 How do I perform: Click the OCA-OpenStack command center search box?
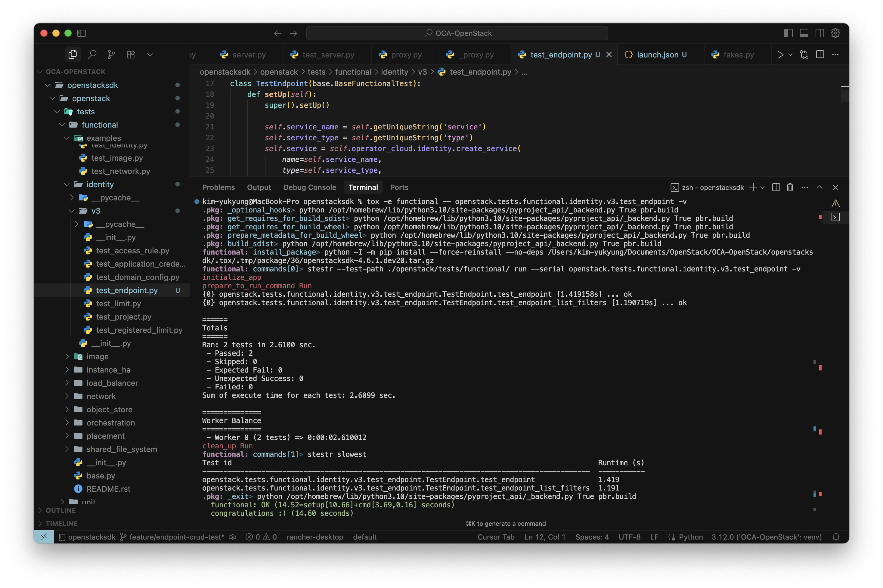(x=457, y=33)
